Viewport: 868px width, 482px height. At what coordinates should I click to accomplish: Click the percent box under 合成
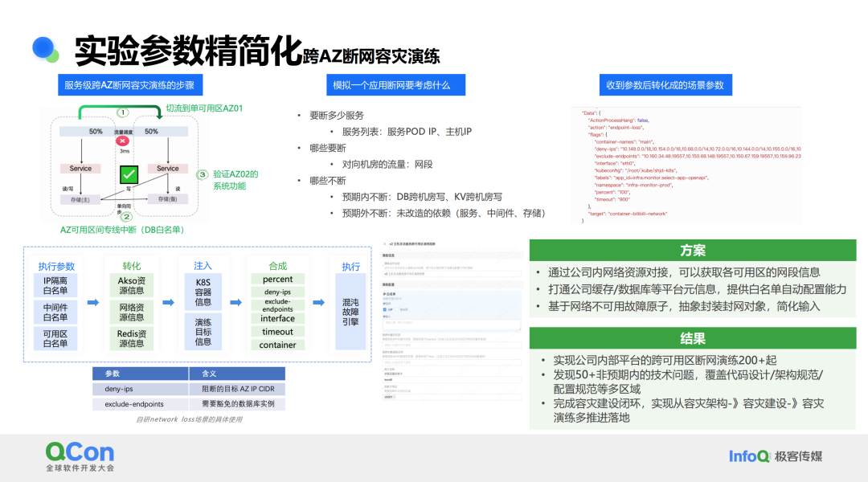[x=277, y=280]
